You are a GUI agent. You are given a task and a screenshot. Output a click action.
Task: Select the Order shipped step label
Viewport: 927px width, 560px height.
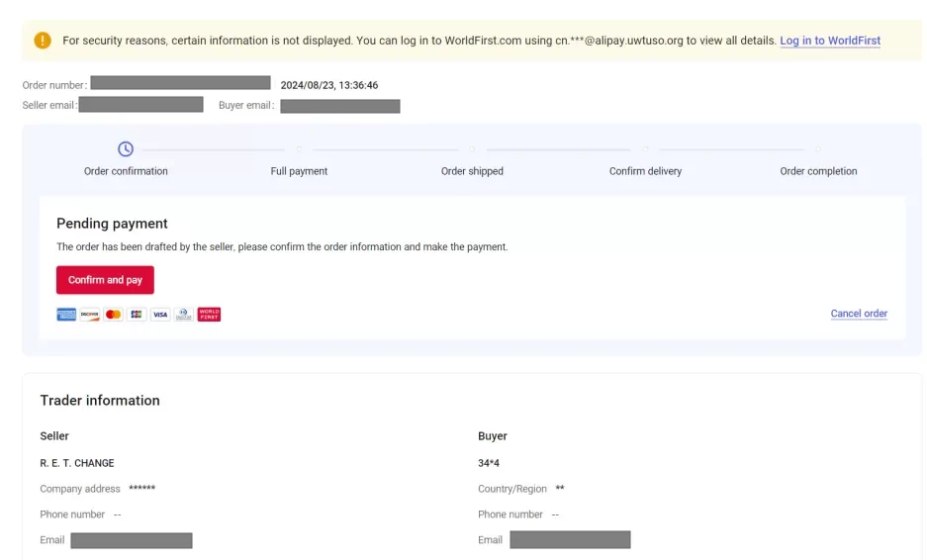(x=472, y=171)
